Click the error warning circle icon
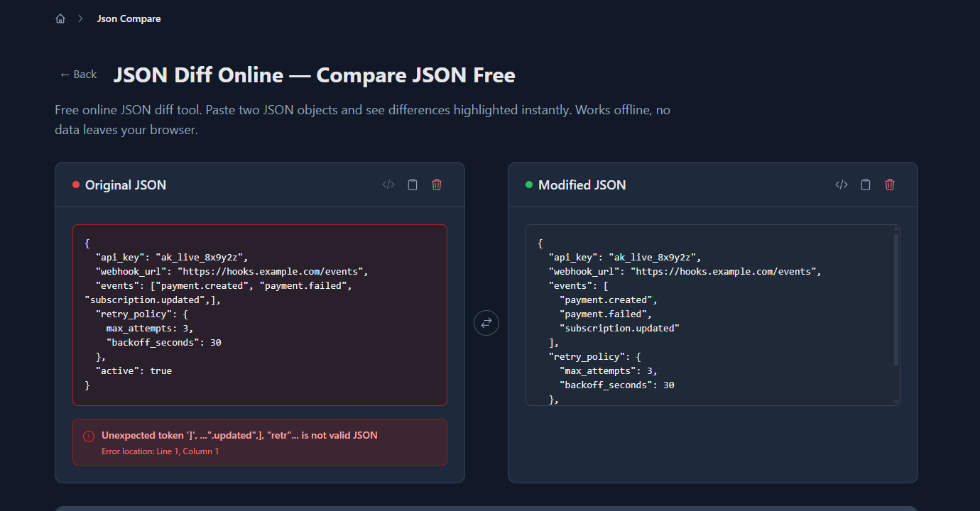The width and height of the screenshot is (980, 511). click(89, 436)
